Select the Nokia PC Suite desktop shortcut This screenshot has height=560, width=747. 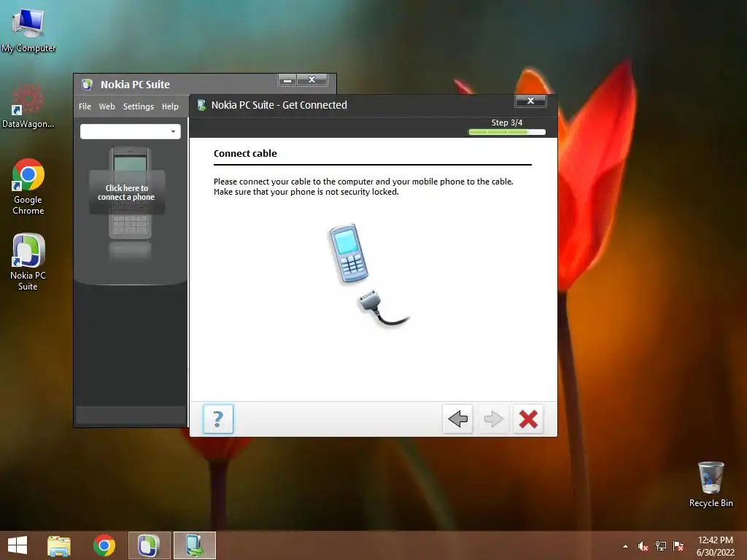(x=28, y=262)
